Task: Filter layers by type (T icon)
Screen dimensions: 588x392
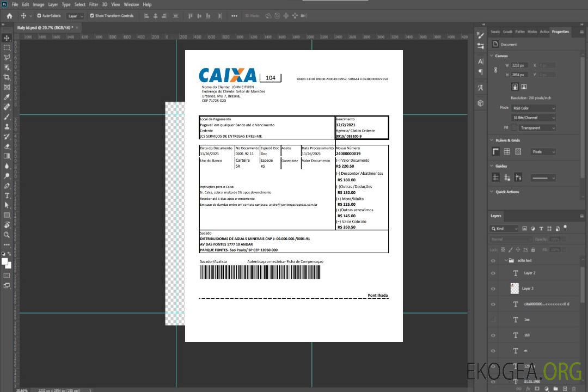Action: pos(541,229)
